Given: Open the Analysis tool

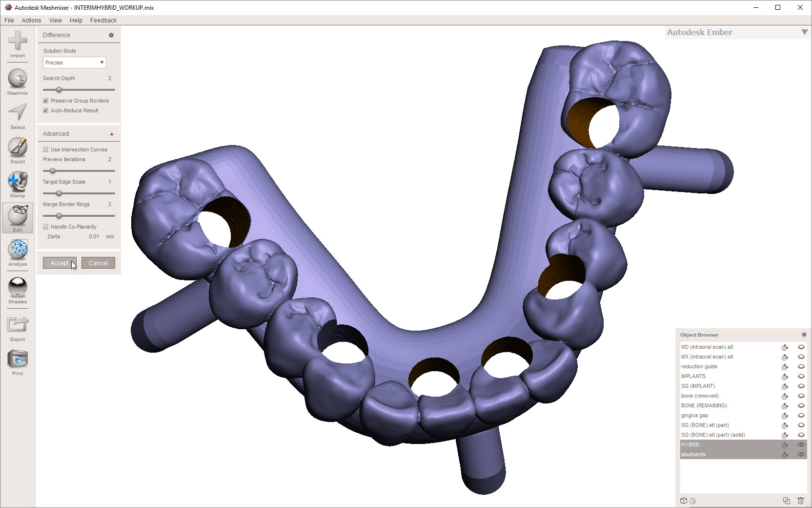Looking at the screenshot, I should click(x=18, y=253).
